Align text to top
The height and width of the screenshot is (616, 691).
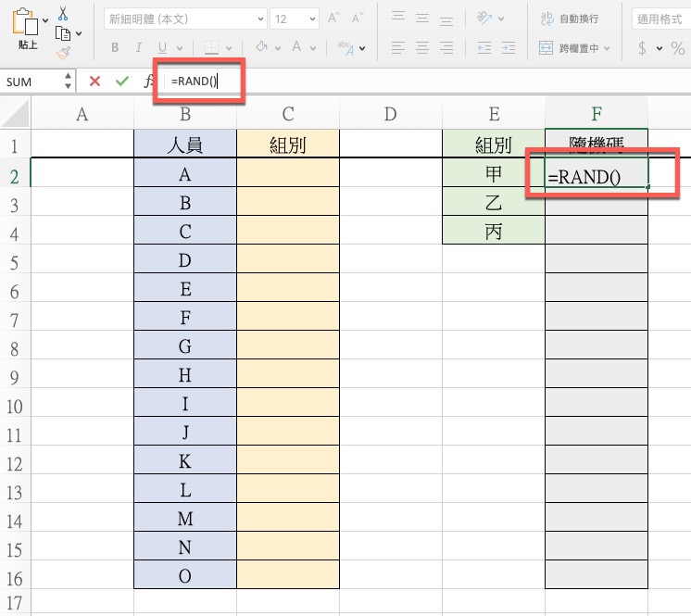pos(398,18)
